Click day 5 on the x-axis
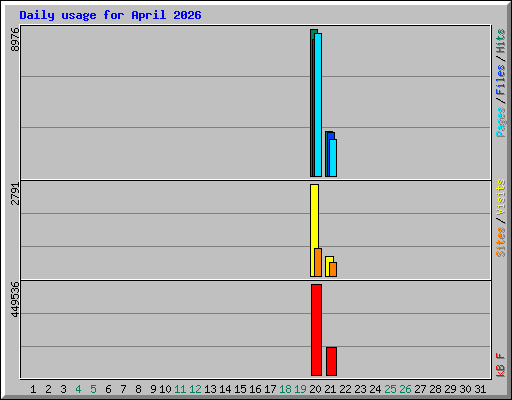Image resolution: width=512 pixels, height=400 pixels. [93, 389]
